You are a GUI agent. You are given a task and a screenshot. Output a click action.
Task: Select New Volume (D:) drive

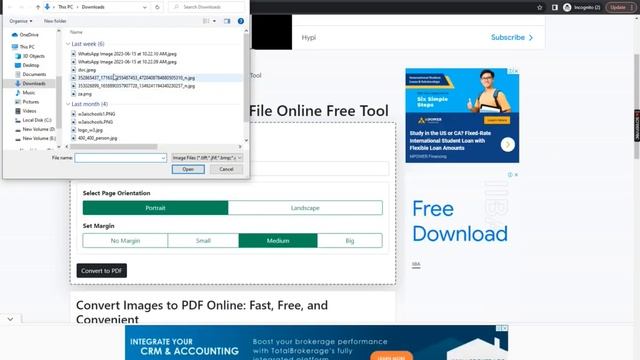click(x=35, y=129)
